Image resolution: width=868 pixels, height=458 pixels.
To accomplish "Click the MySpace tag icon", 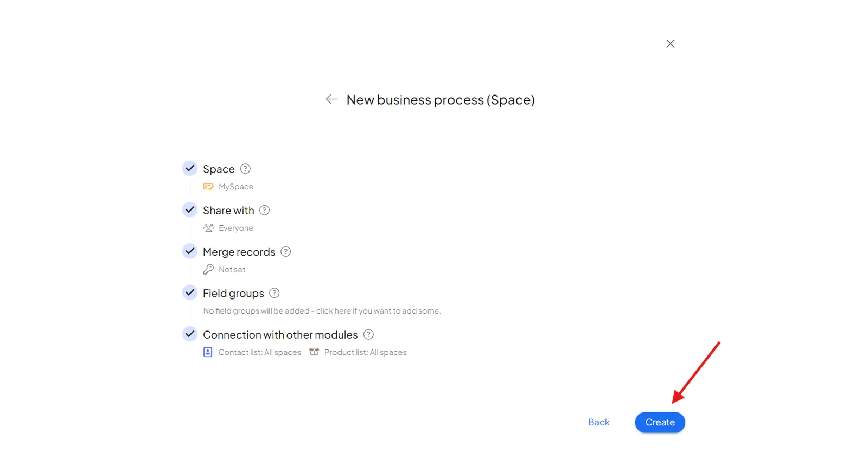I will click(208, 187).
